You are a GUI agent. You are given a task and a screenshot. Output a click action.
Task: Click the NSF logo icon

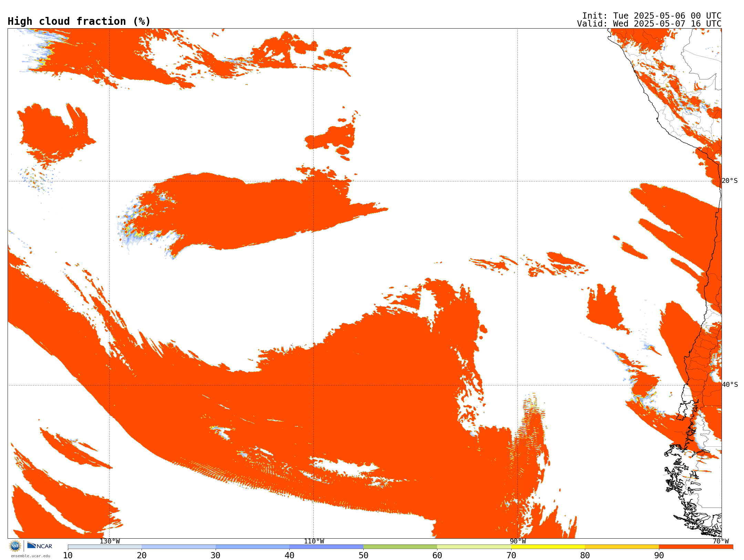coord(15,546)
